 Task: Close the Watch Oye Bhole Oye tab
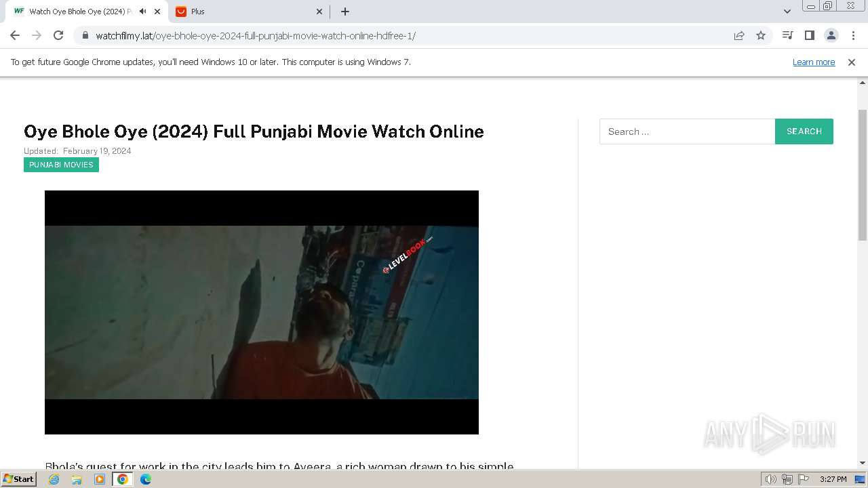pos(157,12)
